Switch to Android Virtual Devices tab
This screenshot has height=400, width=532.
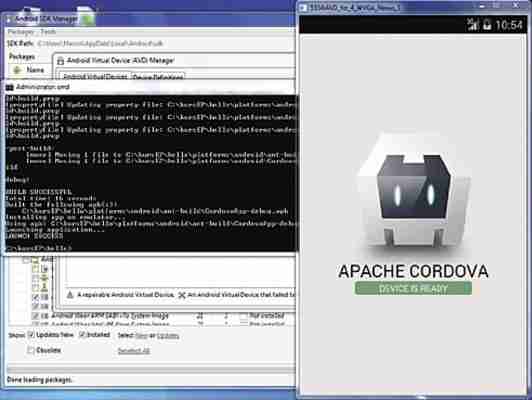95,77
